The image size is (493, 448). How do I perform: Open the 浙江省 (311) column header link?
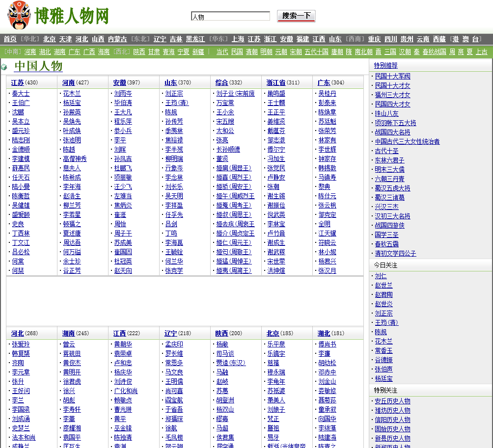click(x=276, y=82)
